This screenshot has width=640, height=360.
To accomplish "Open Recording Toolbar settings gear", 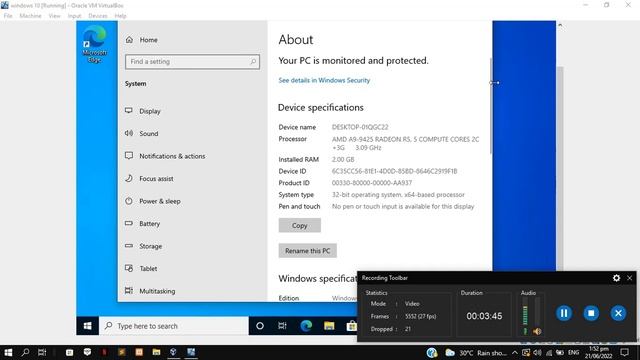I will [616, 278].
